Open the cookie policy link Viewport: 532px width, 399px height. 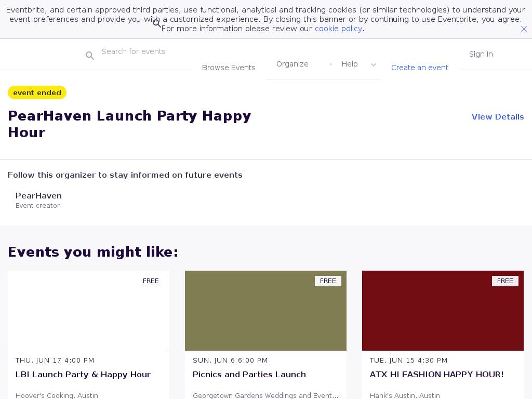(x=338, y=29)
